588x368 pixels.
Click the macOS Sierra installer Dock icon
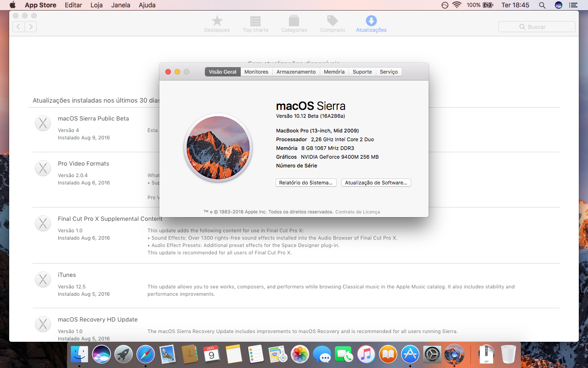(x=454, y=354)
